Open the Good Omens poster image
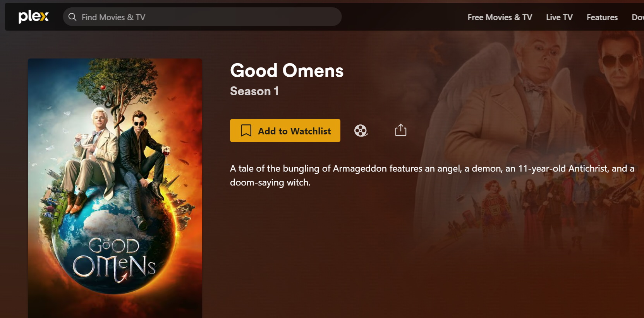Image resolution: width=644 pixels, height=318 pixels. (x=115, y=188)
